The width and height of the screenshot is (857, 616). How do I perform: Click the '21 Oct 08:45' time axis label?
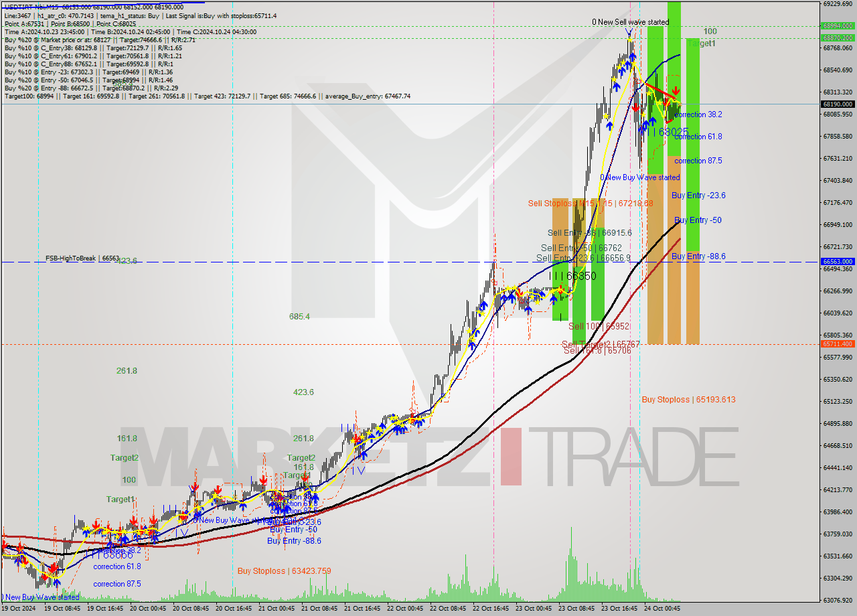click(319, 609)
